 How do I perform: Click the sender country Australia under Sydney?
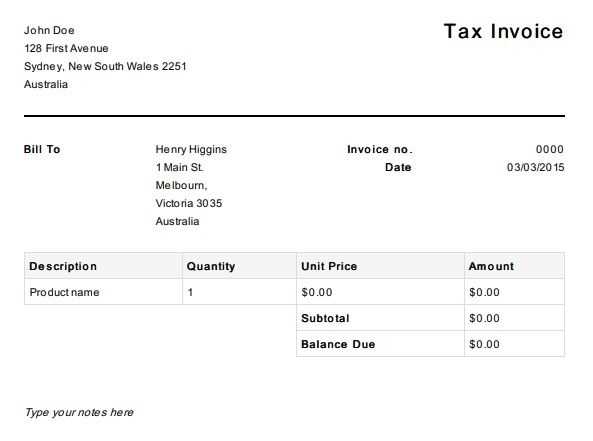(46, 84)
